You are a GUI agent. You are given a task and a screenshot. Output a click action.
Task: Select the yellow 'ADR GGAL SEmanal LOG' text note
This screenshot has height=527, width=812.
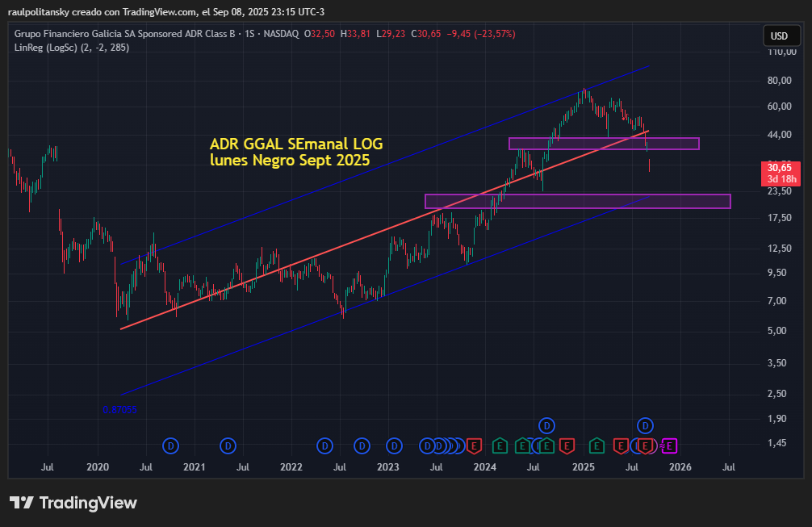tap(296, 152)
